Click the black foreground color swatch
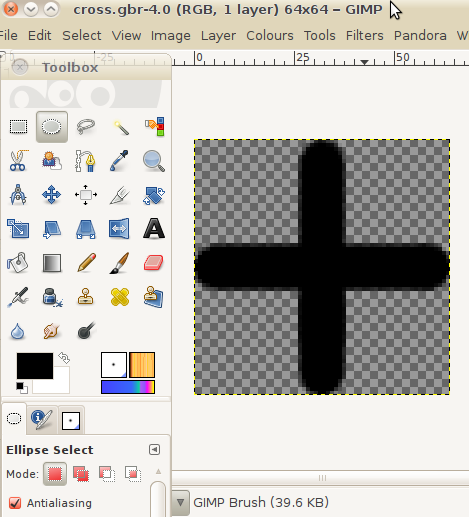Viewport: 469px width, 517px height. click(35, 366)
